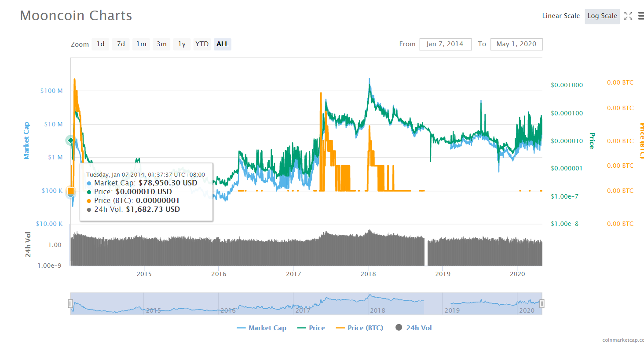
Task: Toggle Price (BTC) series in legend
Action: (359, 328)
